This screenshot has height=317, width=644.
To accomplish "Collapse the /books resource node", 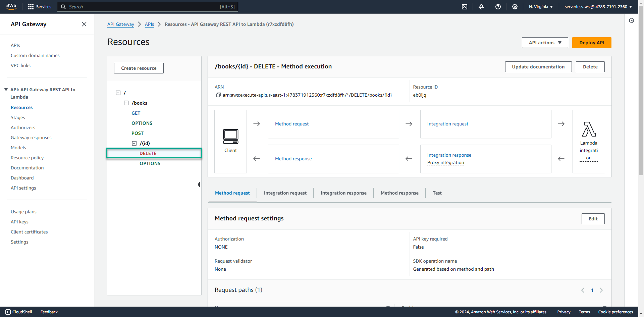I will pos(126,103).
